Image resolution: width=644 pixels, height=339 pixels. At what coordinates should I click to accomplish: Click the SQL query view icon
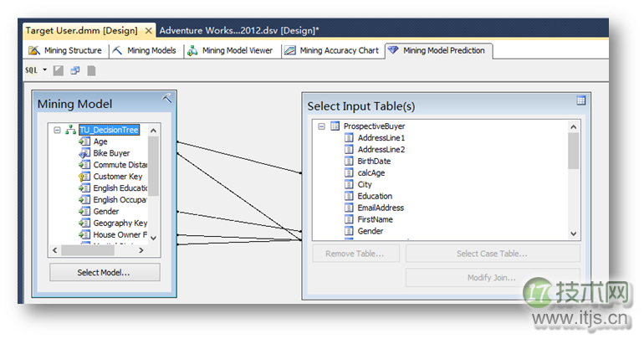click(x=31, y=70)
